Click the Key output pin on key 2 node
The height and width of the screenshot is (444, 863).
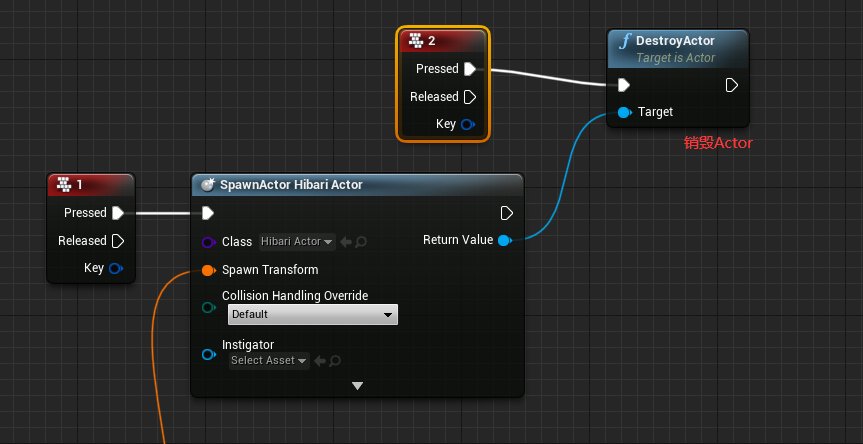[x=468, y=124]
